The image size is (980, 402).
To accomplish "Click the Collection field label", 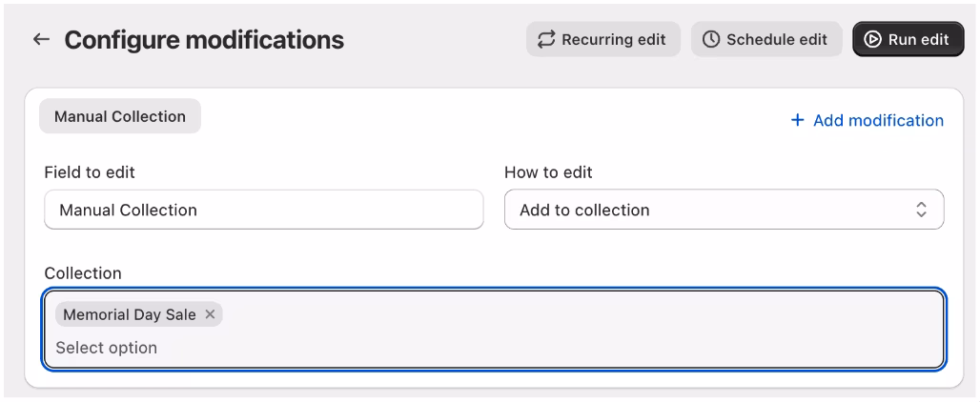I will (83, 273).
